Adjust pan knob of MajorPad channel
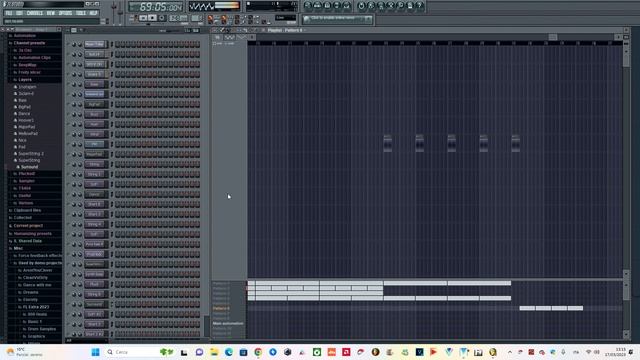 pos(74,154)
